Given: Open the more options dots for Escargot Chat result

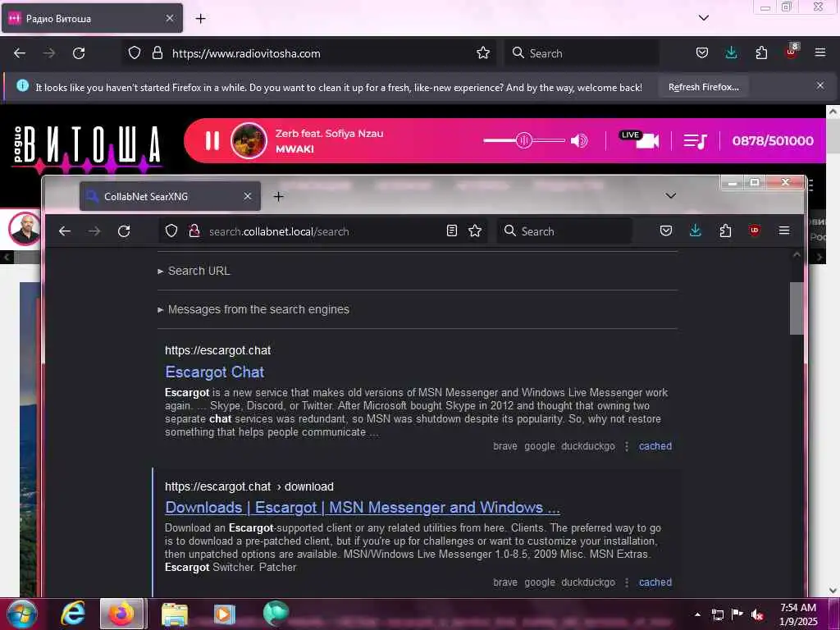Looking at the screenshot, I should (x=626, y=446).
